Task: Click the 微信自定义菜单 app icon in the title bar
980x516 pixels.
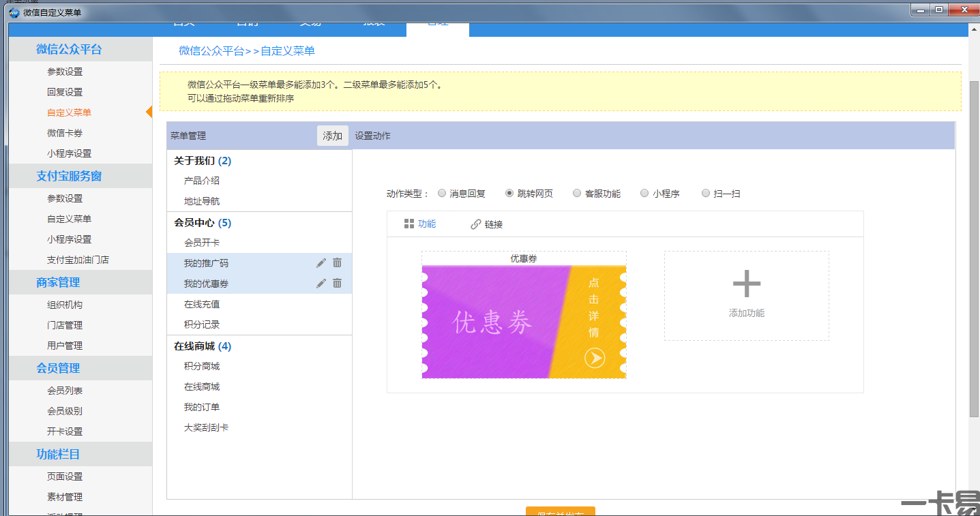Action: (14, 12)
